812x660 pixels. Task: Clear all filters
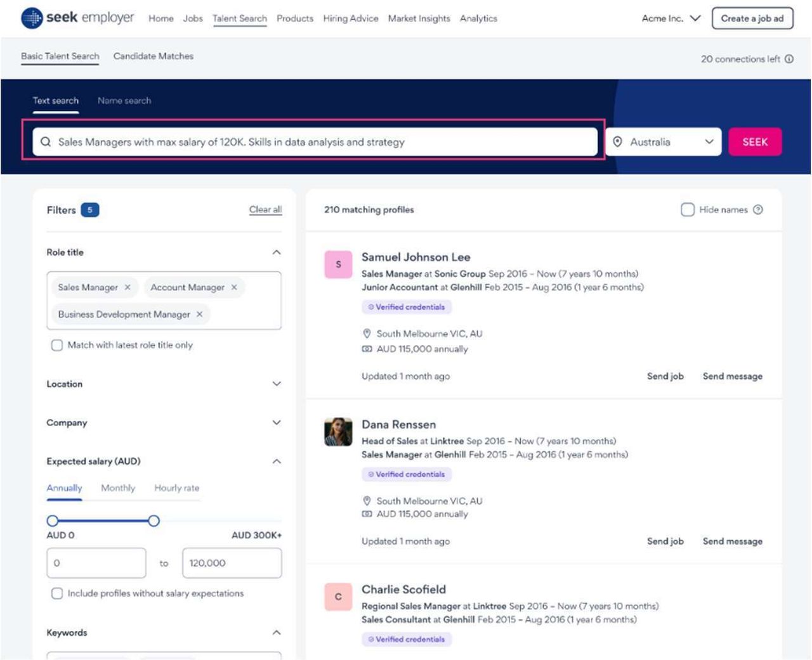coord(265,209)
